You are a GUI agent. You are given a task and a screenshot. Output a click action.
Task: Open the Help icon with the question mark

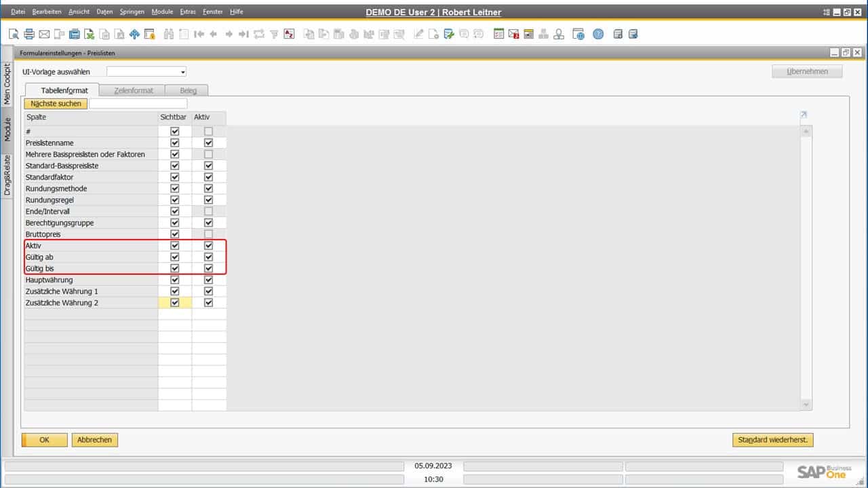coord(598,34)
